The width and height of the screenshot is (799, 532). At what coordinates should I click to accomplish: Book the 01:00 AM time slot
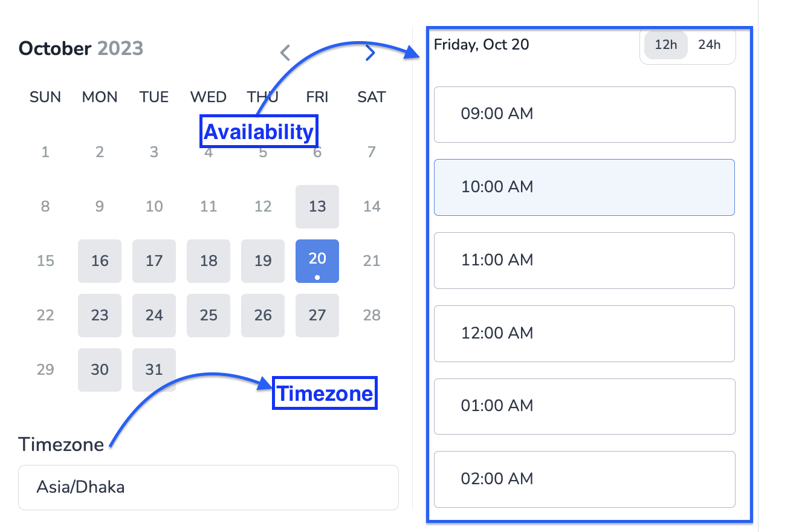tap(584, 406)
